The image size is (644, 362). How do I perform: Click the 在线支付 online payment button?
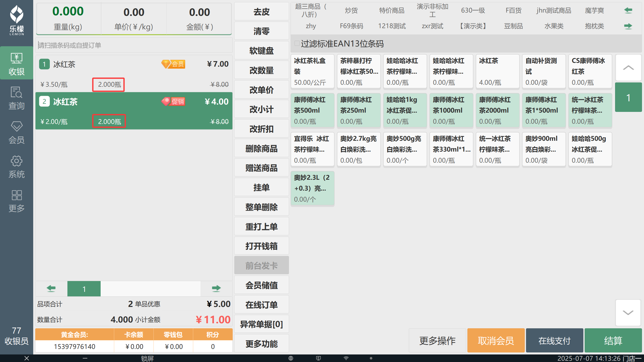554,340
